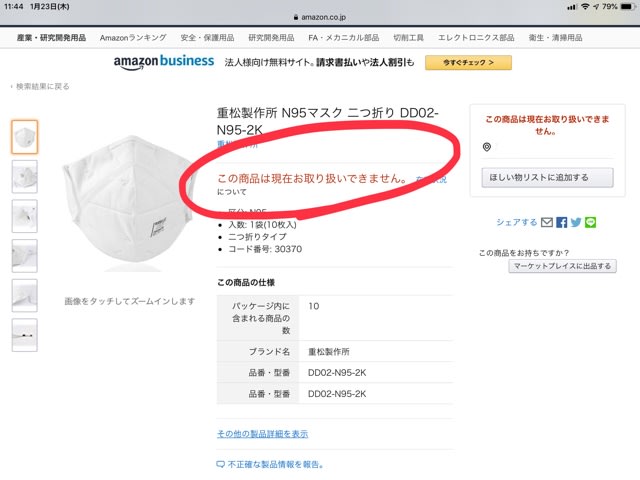
Task: Select sixth mask thumbnail image
Action: pos(24,335)
